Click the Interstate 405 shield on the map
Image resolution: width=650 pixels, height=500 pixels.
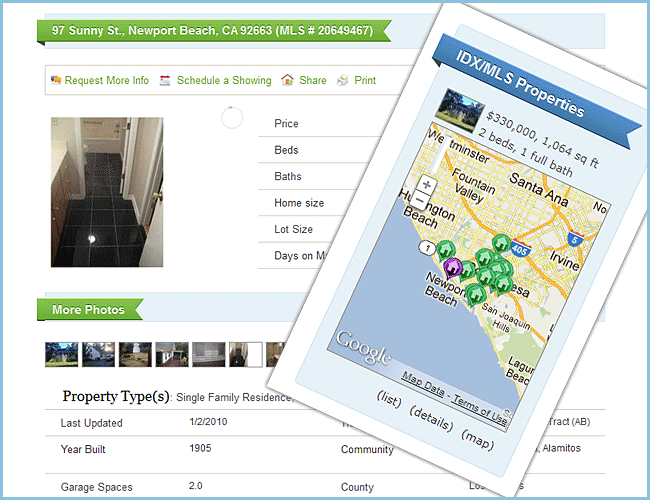521,248
